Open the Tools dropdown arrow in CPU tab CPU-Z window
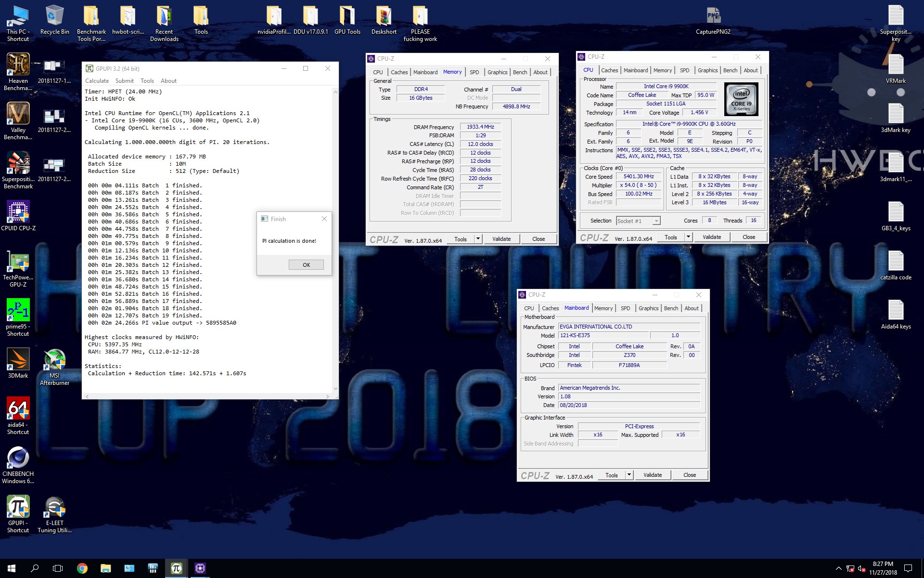The width and height of the screenshot is (924, 578). click(x=688, y=237)
